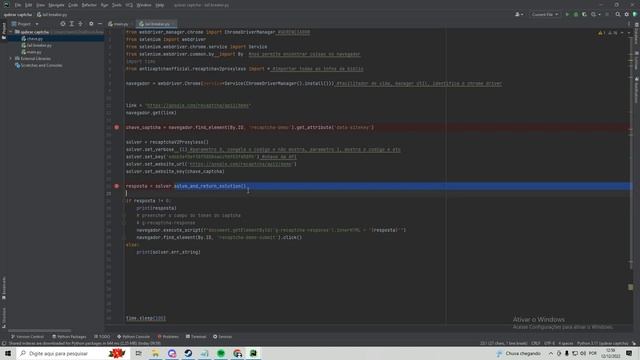Viewport: 640px width, 360px height.
Task: Toggle the Project tool window side button
Action: tap(4, 31)
